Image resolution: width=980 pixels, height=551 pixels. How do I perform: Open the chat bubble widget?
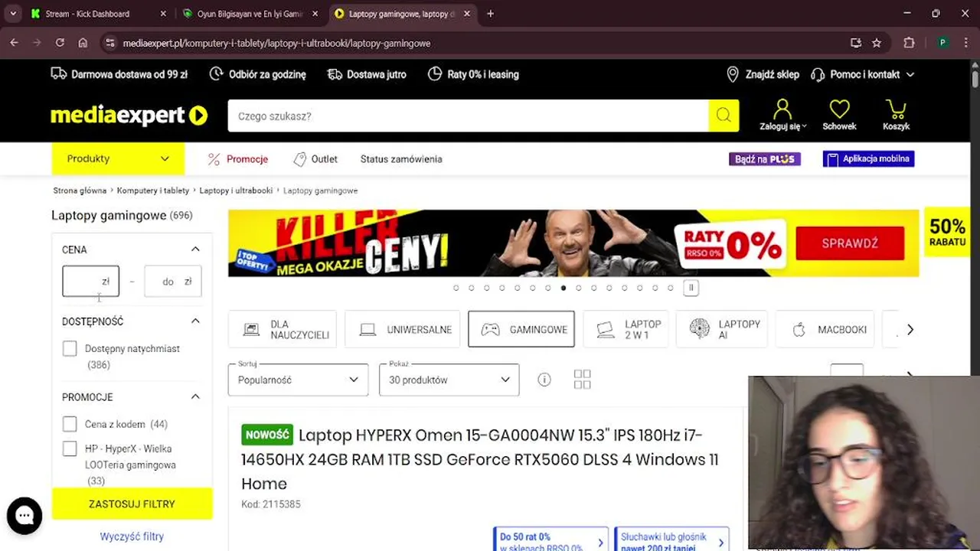[x=24, y=516]
